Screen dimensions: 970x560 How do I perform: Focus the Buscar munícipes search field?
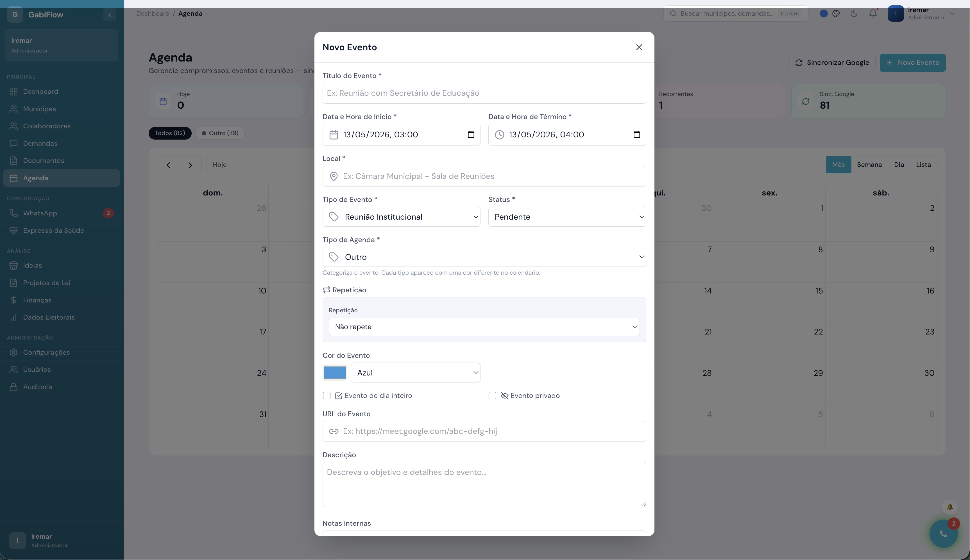click(736, 13)
